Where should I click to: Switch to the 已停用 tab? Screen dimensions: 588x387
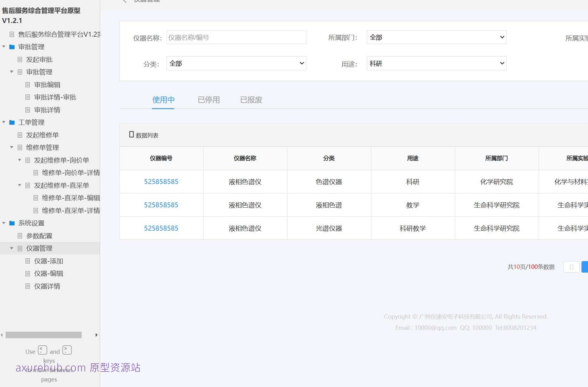[x=208, y=100]
